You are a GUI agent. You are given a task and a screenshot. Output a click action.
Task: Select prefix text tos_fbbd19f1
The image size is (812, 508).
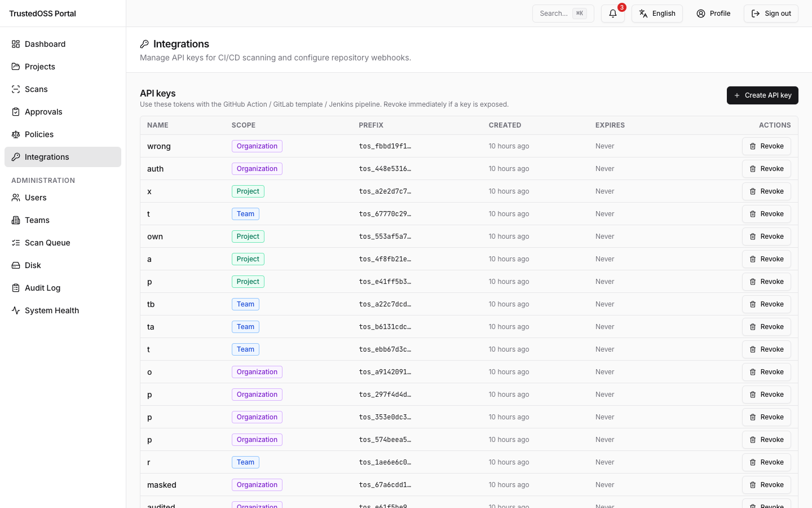click(385, 146)
